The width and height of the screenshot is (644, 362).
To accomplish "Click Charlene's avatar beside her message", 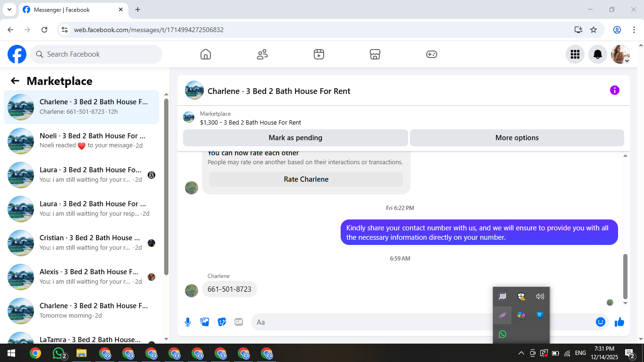I will [x=192, y=290].
